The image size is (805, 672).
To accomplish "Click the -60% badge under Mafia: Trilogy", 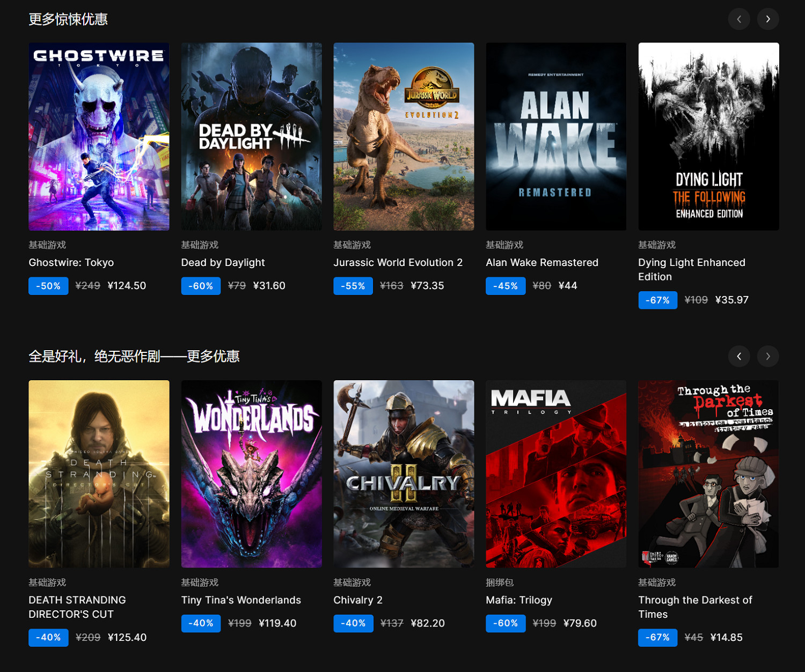I will (x=506, y=623).
